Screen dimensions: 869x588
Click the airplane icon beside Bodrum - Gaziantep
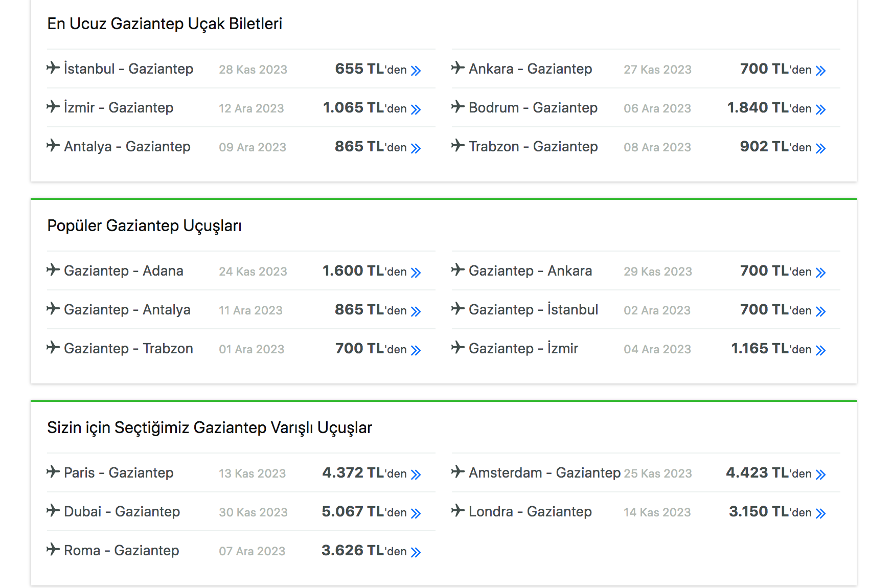point(458,107)
